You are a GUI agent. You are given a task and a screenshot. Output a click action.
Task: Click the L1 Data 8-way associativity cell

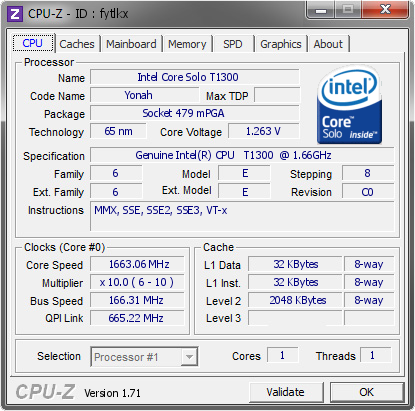tap(369, 264)
